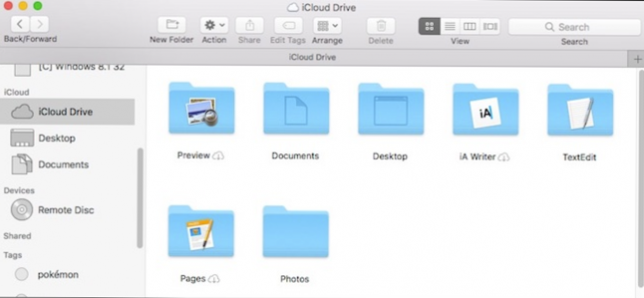This screenshot has width=644, height=298.
Task: Go back to previous folder
Action: (x=20, y=24)
